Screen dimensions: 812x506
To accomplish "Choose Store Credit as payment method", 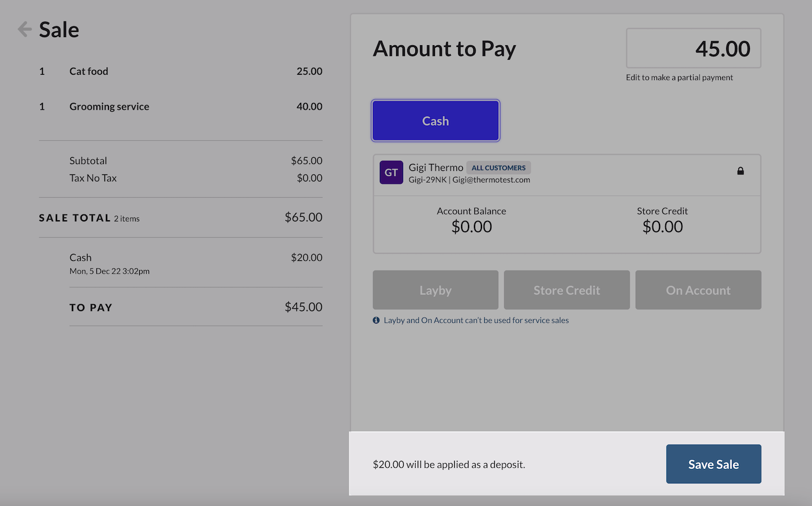I will (x=567, y=290).
